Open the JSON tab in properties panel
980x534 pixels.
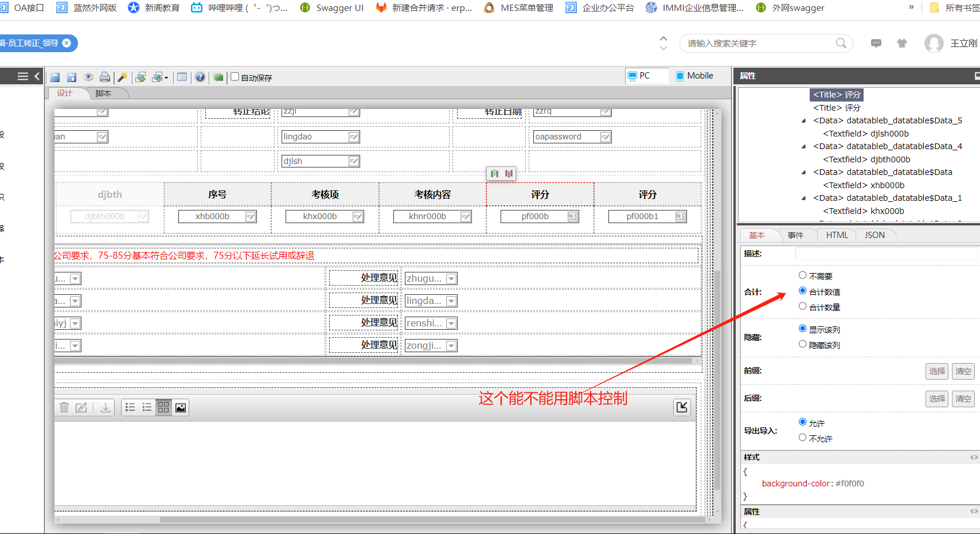pos(874,235)
